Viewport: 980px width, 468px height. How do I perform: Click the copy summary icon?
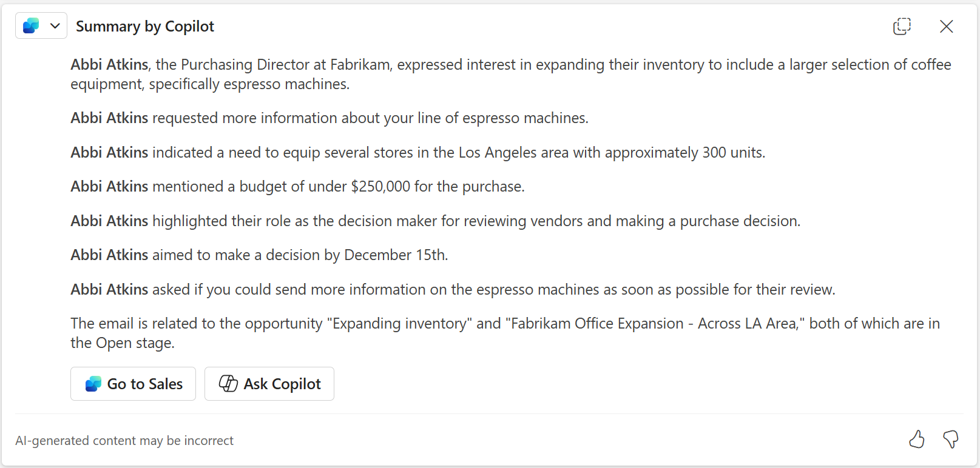coord(902,26)
